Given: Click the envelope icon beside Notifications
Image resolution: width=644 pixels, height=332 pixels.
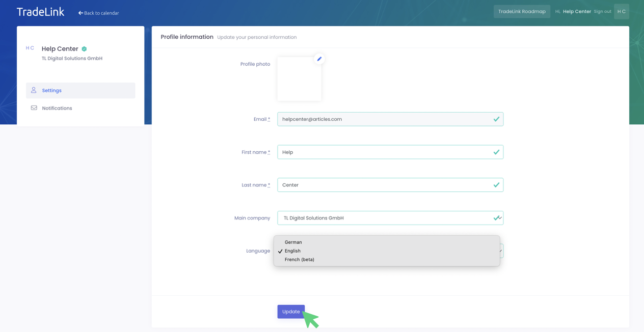Looking at the screenshot, I should point(34,108).
